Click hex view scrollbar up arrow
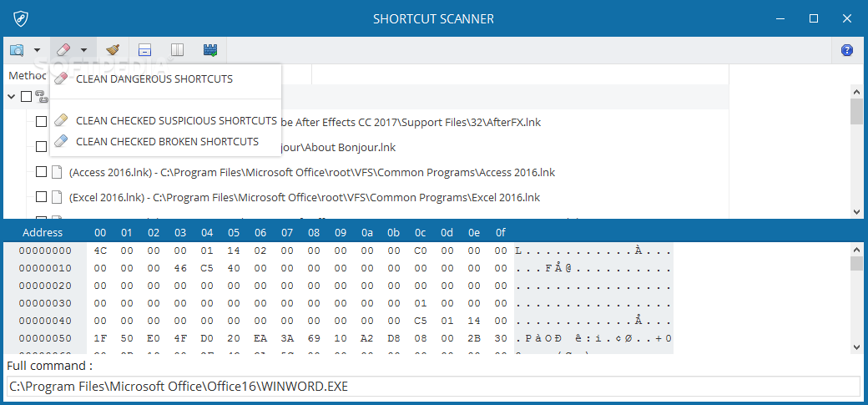The width and height of the screenshot is (868, 405). pos(856,249)
